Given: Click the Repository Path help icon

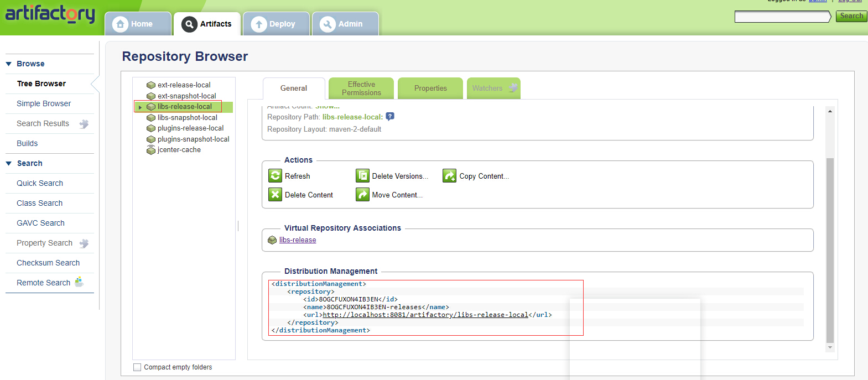Looking at the screenshot, I should click(x=390, y=117).
